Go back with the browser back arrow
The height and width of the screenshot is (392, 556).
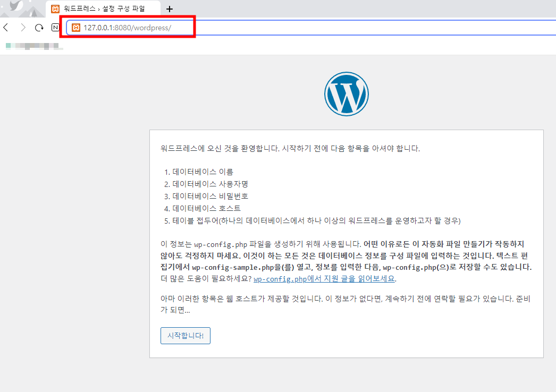pos(6,27)
